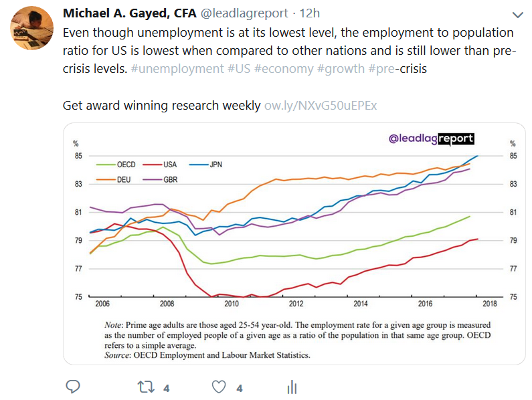Click the like count next to heart
532x400 pixels.
click(x=239, y=387)
